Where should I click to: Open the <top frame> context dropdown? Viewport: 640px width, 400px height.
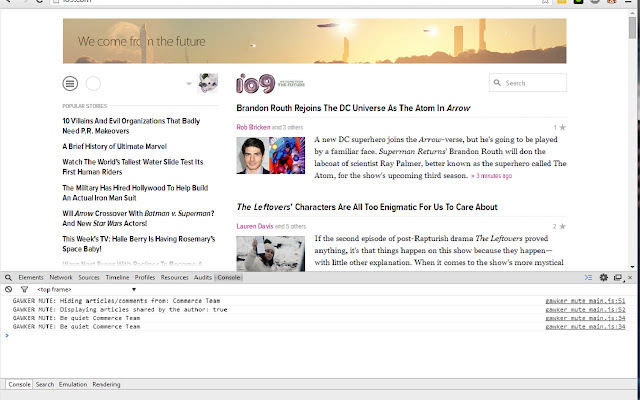(x=86, y=289)
